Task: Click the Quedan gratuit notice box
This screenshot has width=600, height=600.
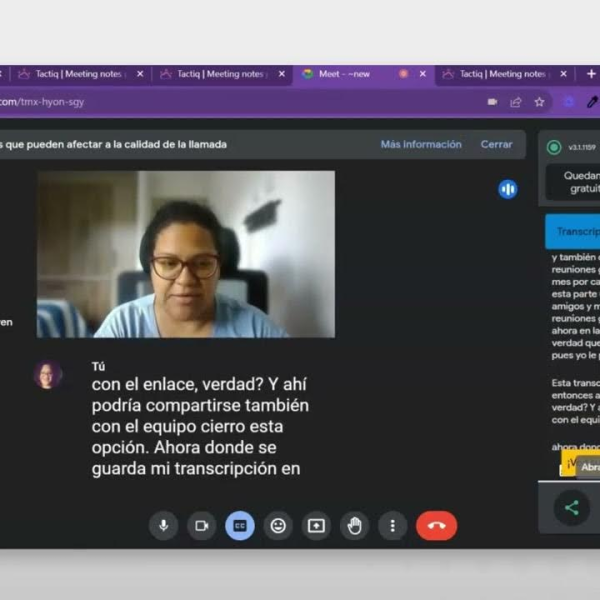Action: [573, 182]
